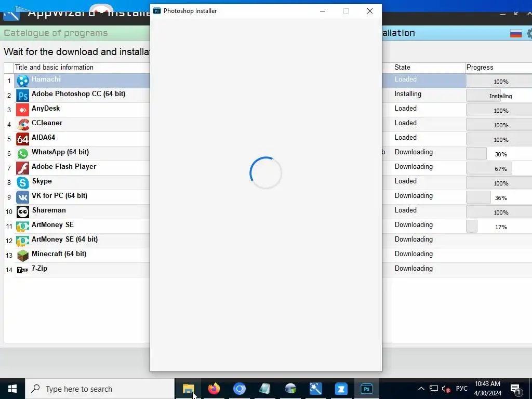Click the Skype program icon
The width and height of the screenshot is (532, 399).
tap(23, 183)
